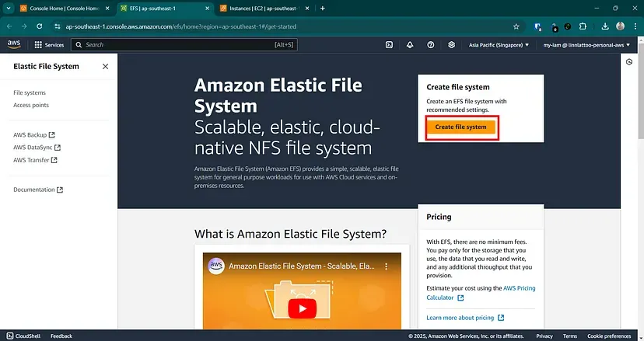The image size is (644, 341).
Task: Open Access points in the sidebar
Action: tap(31, 105)
